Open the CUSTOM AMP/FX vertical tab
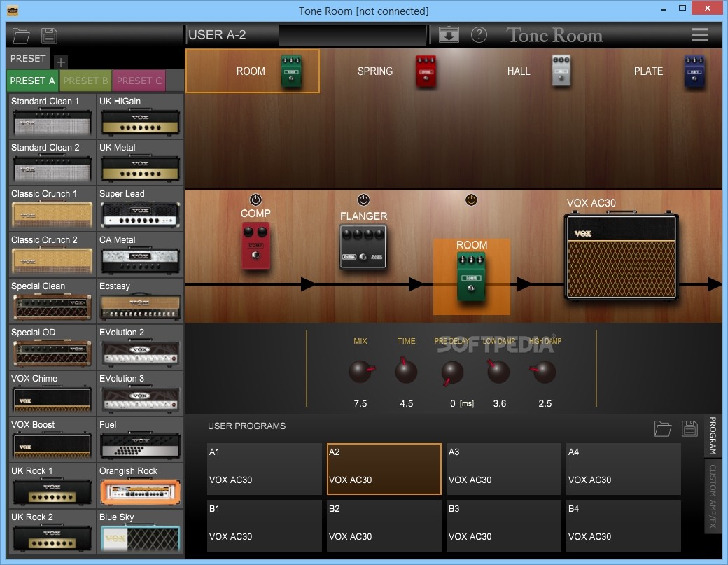The height and width of the screenshot is (565, 728). 713,496
